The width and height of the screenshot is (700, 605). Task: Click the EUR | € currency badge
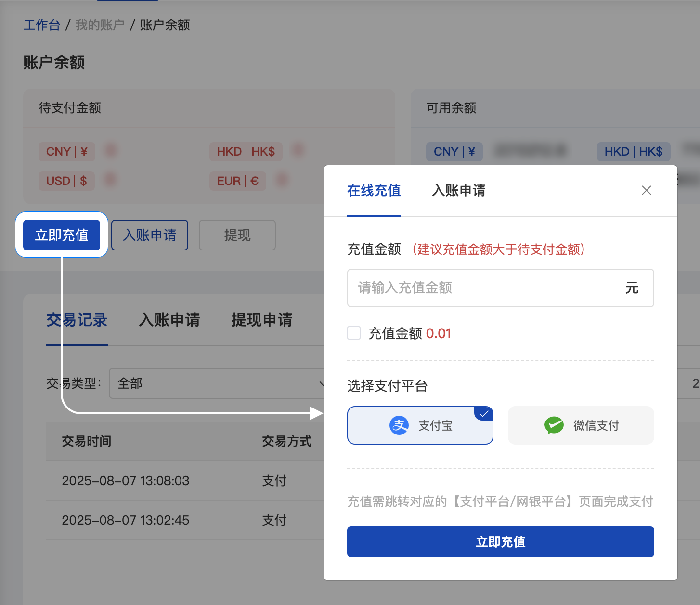click(x=237, y=181)
